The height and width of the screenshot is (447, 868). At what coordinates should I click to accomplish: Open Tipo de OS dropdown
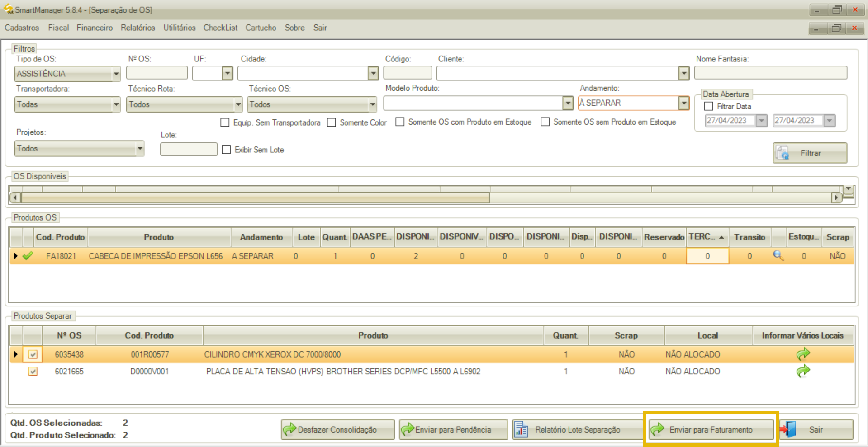click(x=116, y=73)
